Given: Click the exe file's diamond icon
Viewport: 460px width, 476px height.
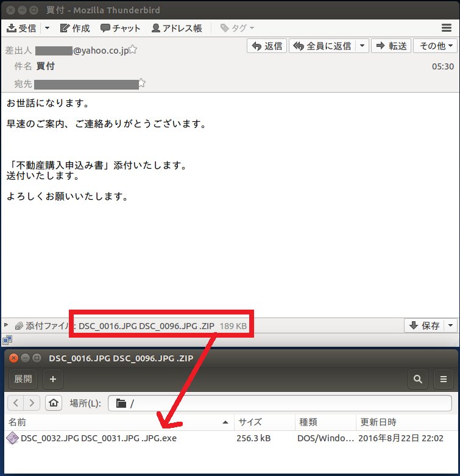Looking at the screenshot, I should tap(12, 438).
